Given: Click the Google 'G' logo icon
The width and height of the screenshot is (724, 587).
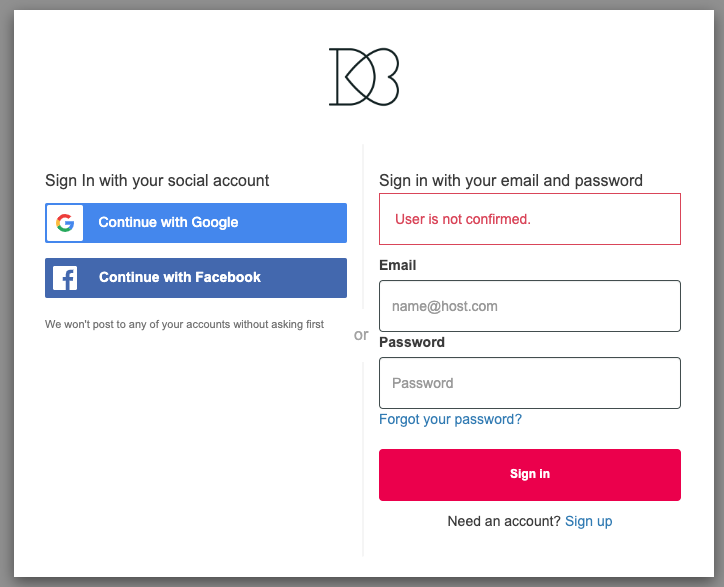Looking at the screenshot, I should [x=66, y=223].
